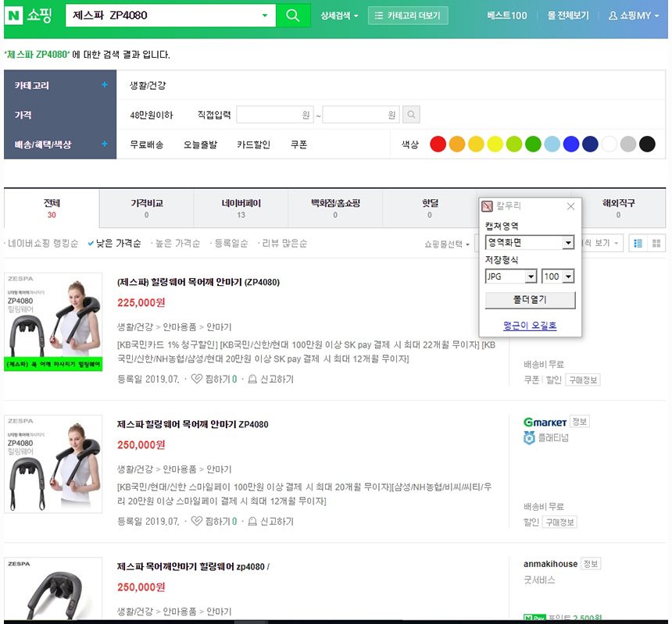Click 폴더열기 button in 칼무리
This screenshot has height=624, width=672.
pyautogui.click(x=530, y=300)
